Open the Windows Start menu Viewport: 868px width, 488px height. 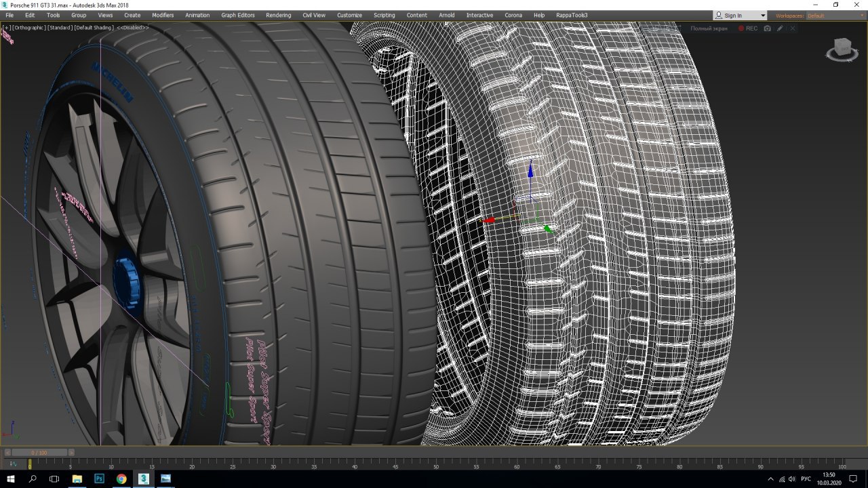click(x=11, y=479)
